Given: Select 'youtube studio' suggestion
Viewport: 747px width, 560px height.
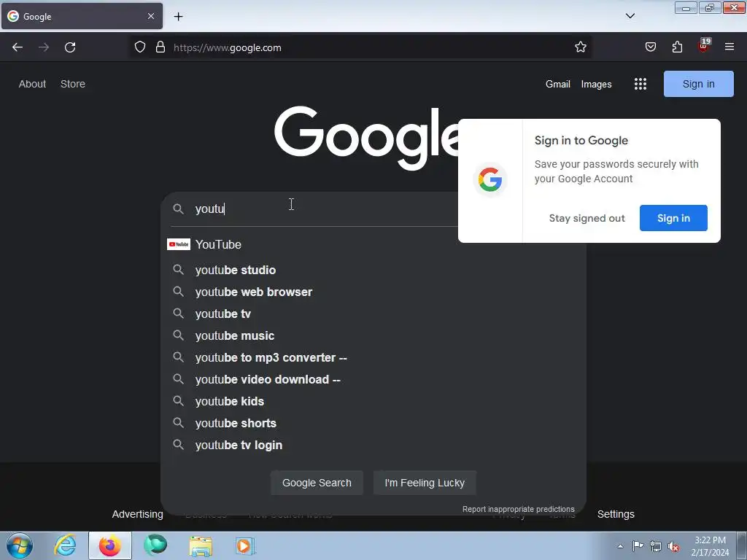Looking at the screenshot, I should click(x=373, y=270).
